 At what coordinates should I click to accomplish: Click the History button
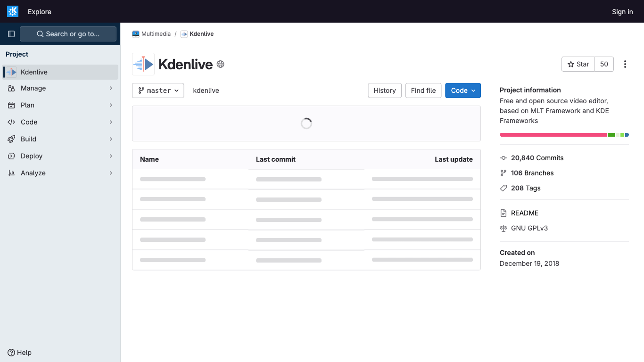(385, 90)
